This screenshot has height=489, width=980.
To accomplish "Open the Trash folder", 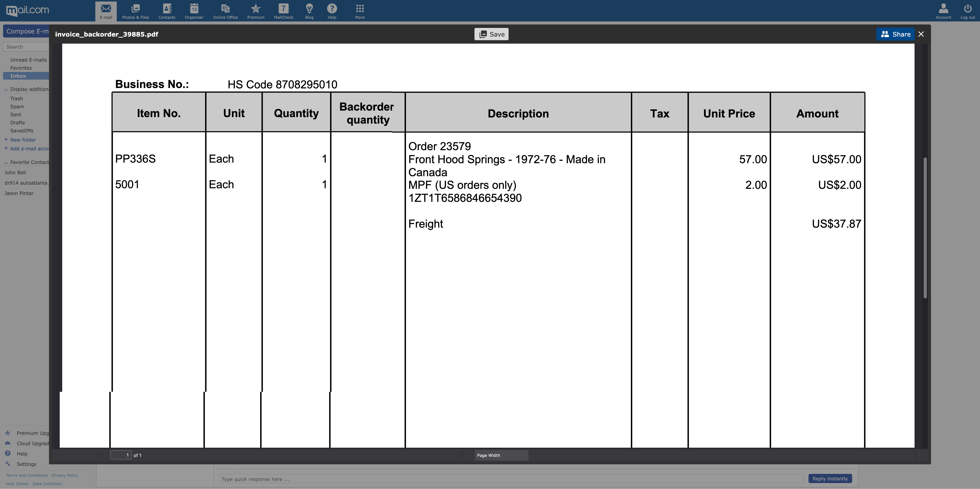I will 16,99.
